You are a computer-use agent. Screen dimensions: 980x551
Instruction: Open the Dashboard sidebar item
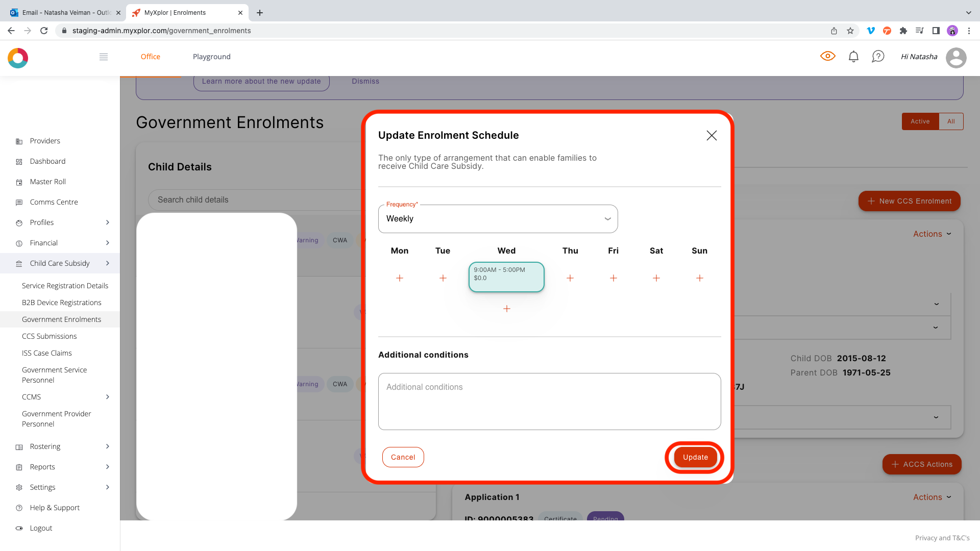47,161
